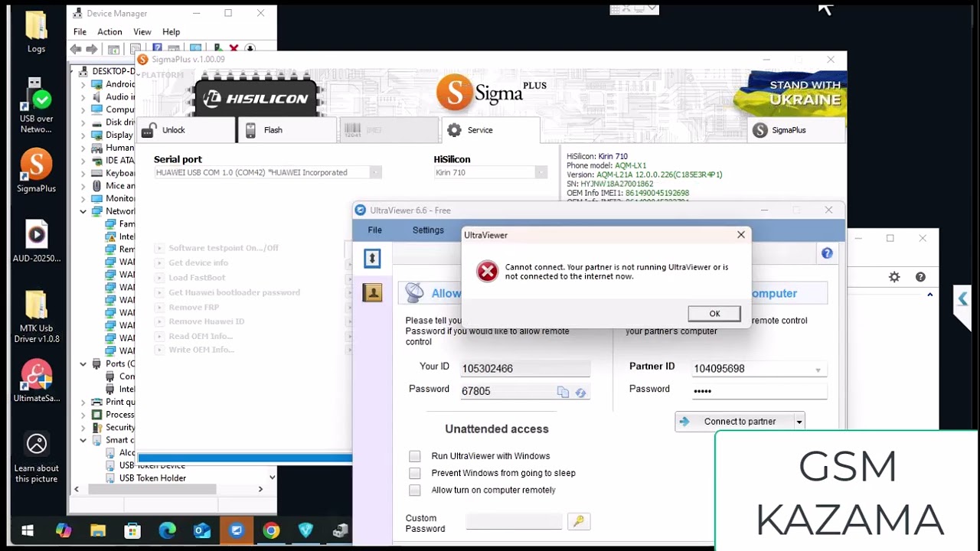Open USB over Network desktop shortcut
This screenshot has height=551, width=980.
click(x=36, y=106)
